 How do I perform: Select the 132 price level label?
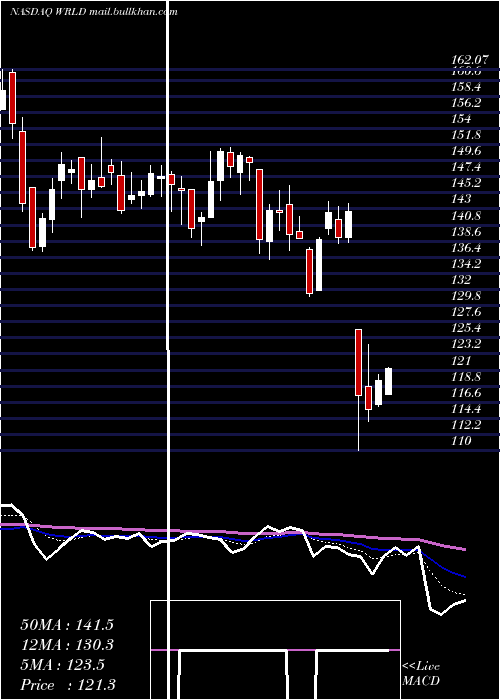462,280
